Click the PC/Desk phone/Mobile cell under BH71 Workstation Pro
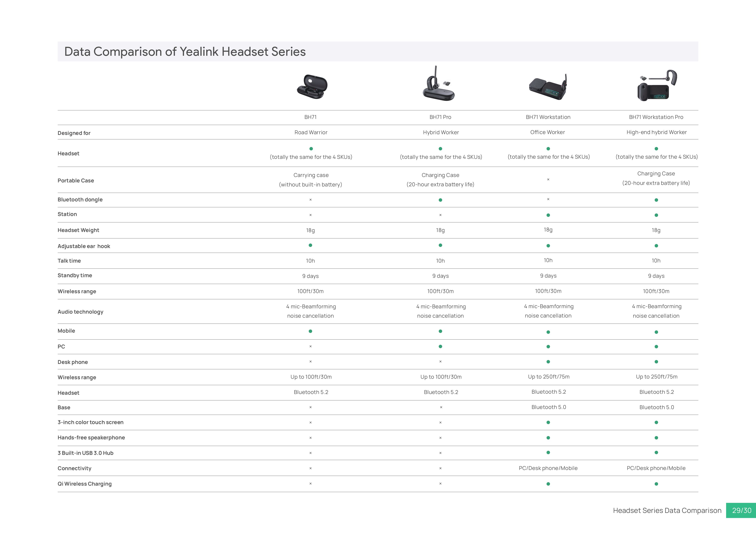 coord(656,468)
